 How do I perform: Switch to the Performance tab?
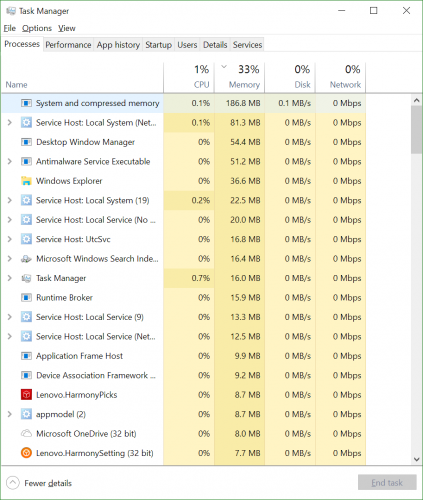pos(68,45)
